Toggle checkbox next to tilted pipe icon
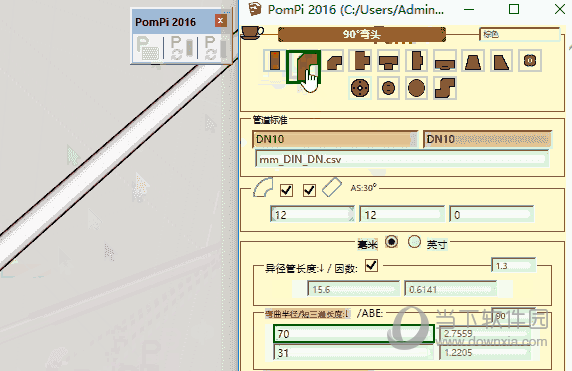Viewport: 572px width, 371px height. [309, 190]
